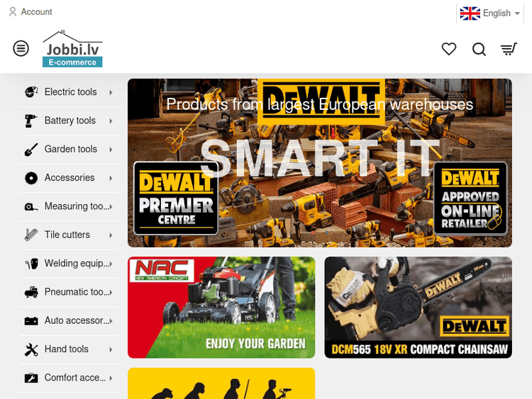
Task: Expand the Battery tools submenu arrow
Action: click(x=111, y=121)
